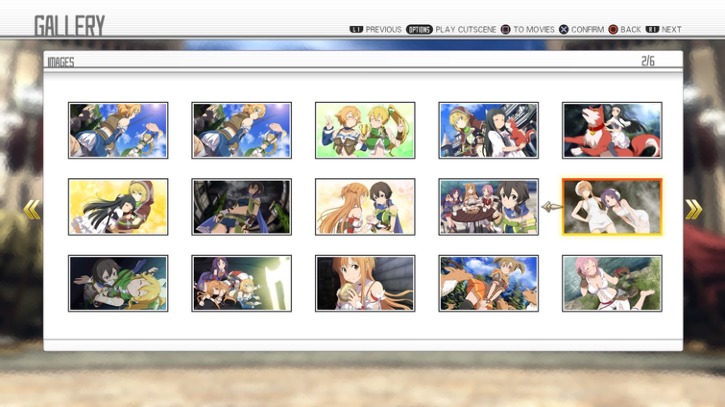Click the selection cursor arrow beside highlighted thumbnail

[551, 207]
